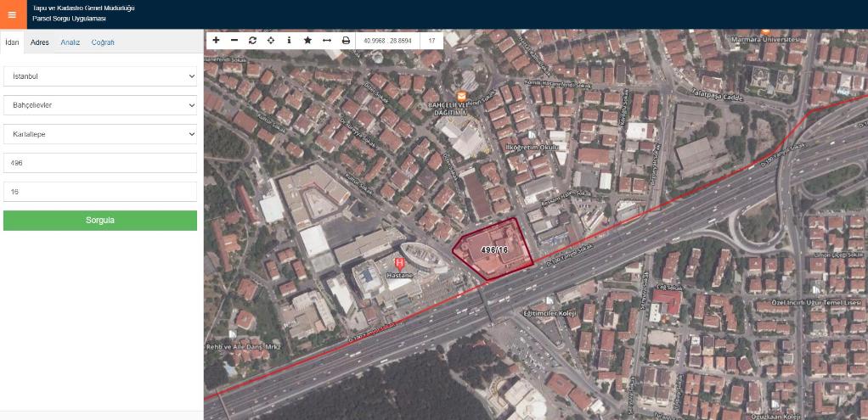The width and height of the screenshot is (868, 420).
Task: Zoom in with the plus icon
Action: [216, 40]
